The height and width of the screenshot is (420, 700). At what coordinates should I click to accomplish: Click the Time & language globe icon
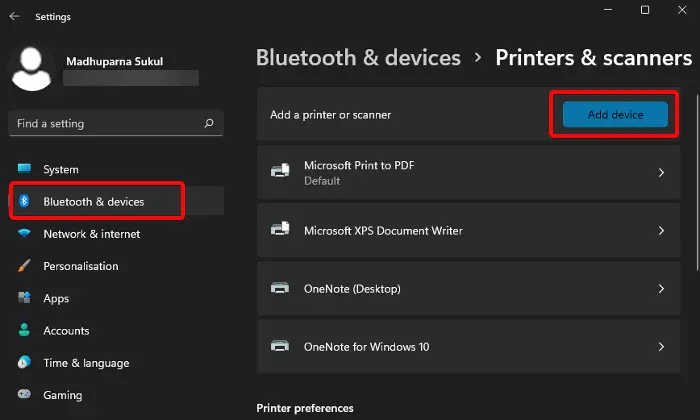[24, 363]
